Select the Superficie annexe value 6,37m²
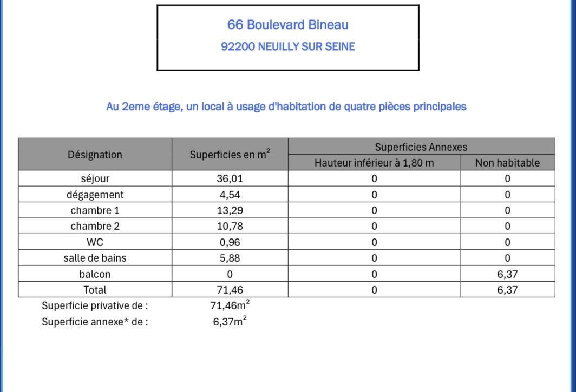 230,321
